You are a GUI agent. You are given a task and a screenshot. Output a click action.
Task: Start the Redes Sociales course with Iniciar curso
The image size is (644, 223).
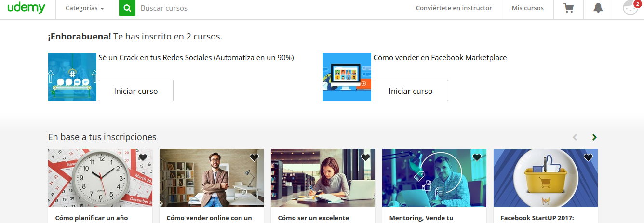click(136, 91)
